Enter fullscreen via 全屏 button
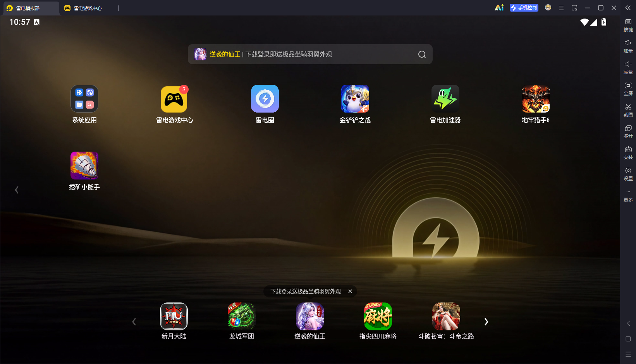 (628, 89)
